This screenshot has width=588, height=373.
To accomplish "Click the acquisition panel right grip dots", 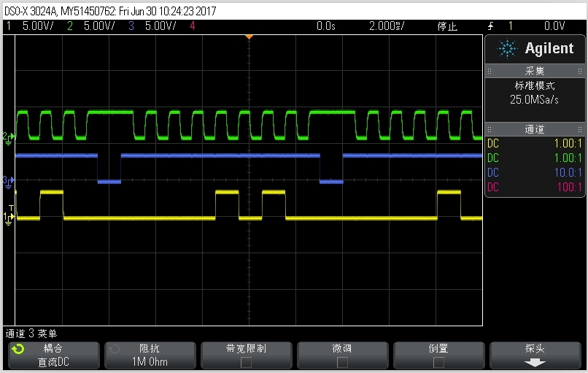I will [x=580, y=71].
